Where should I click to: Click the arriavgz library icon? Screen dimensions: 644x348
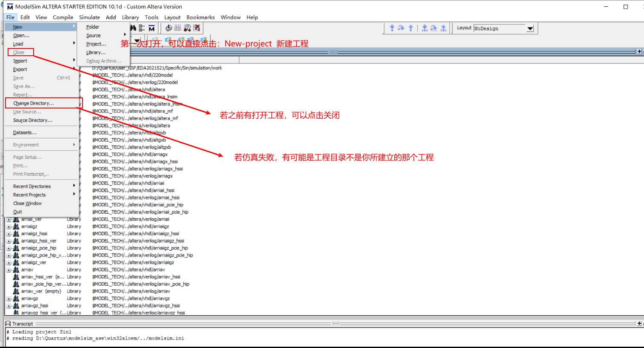pos(16,299)
